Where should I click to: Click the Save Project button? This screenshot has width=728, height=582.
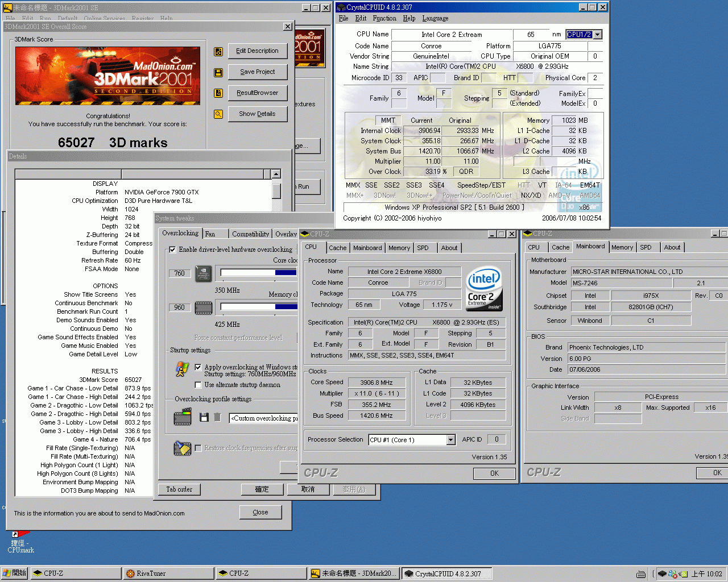click(x=258, y=72)
